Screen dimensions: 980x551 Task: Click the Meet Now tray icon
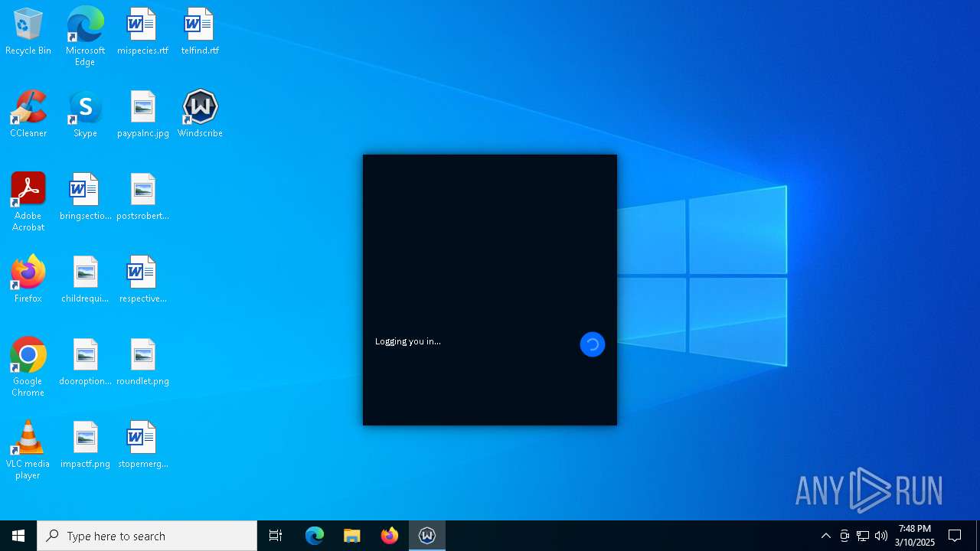tap(844, 536)
